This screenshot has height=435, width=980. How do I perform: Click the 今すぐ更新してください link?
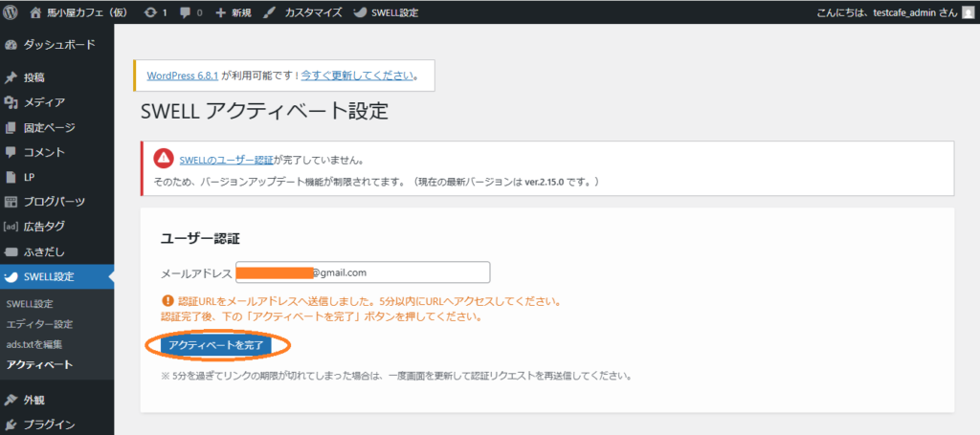357,76
